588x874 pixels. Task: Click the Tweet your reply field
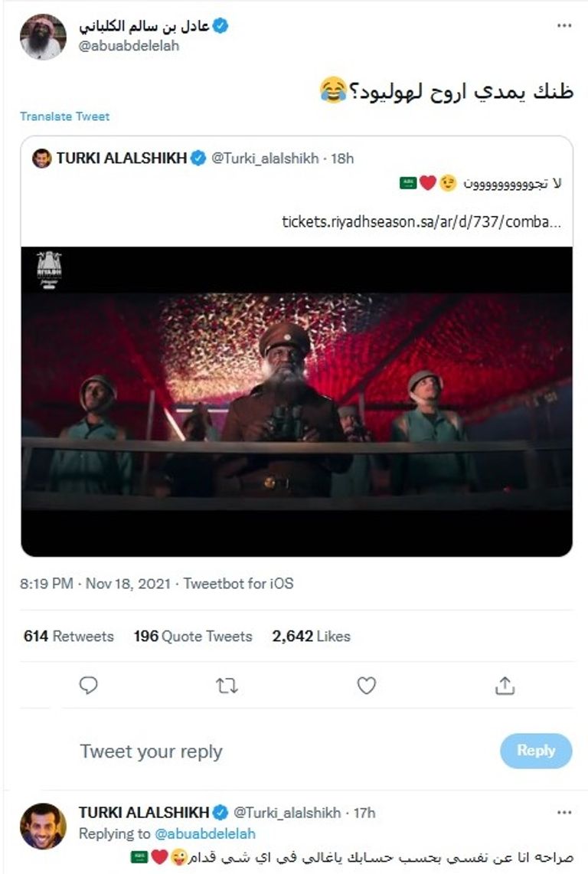coord(153,751)
